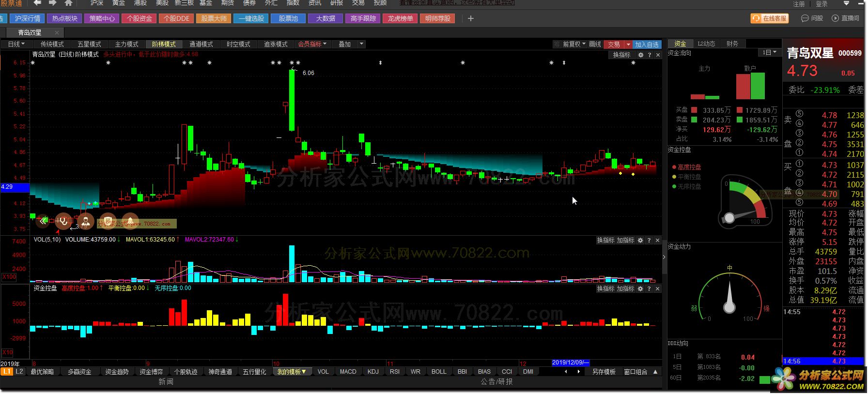Image resolution: width=868 pixels, height=394 pixels.
Task: Open the 会员指标 dropdown
Action: point(312,44)
